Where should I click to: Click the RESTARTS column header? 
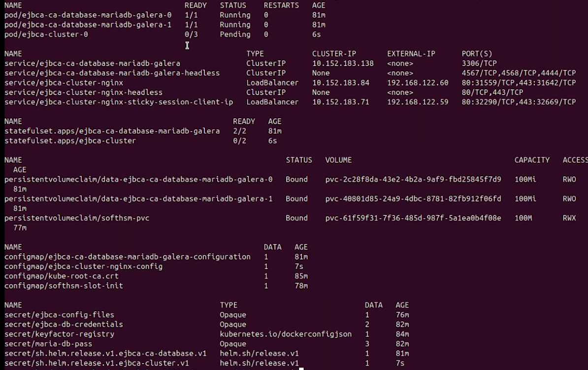click(281, 5)
